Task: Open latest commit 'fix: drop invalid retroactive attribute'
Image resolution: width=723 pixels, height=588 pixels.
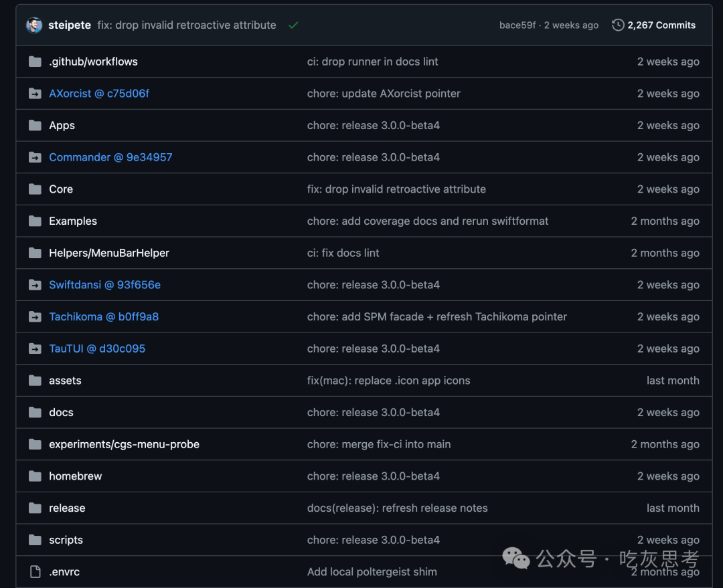Action: pos(187,25)
